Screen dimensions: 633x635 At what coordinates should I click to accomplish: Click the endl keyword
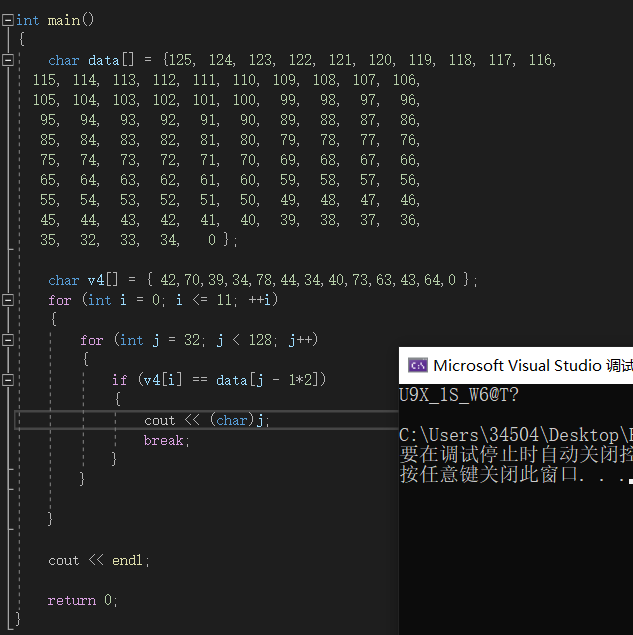click(x=127, y=560)
